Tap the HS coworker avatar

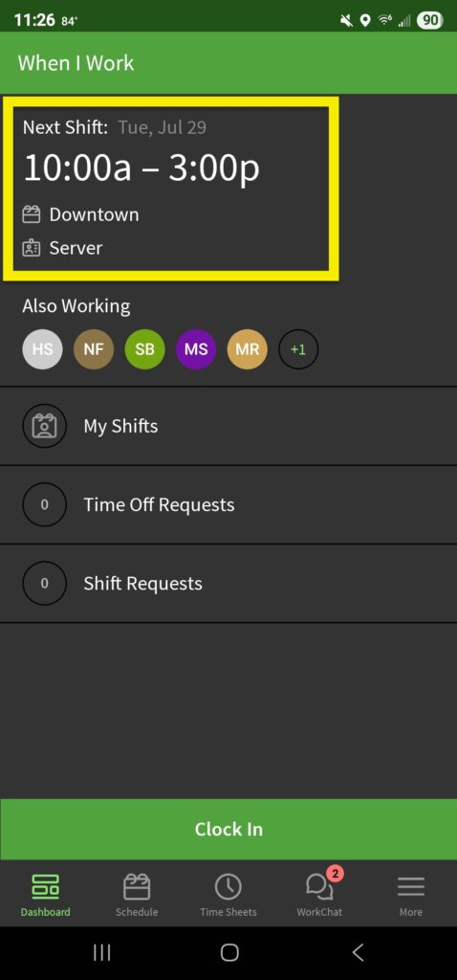click(42, 348)
